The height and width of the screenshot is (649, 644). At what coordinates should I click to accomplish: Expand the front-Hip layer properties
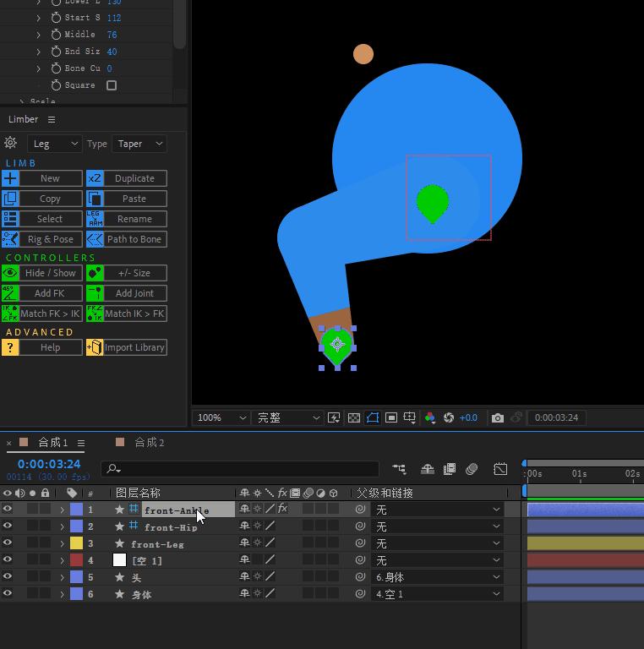62,526
